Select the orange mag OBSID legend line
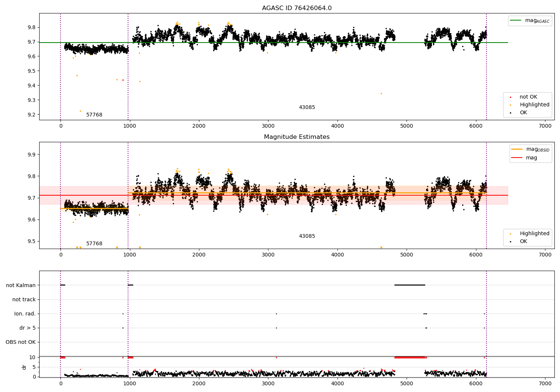This screenshot has width=560, height=392. tap(517, 149)
